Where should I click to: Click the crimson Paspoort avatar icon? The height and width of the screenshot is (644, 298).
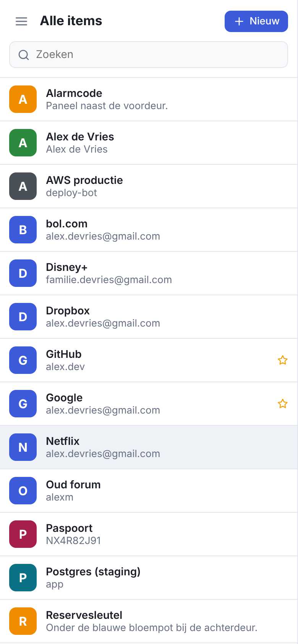tap(23, 534)
